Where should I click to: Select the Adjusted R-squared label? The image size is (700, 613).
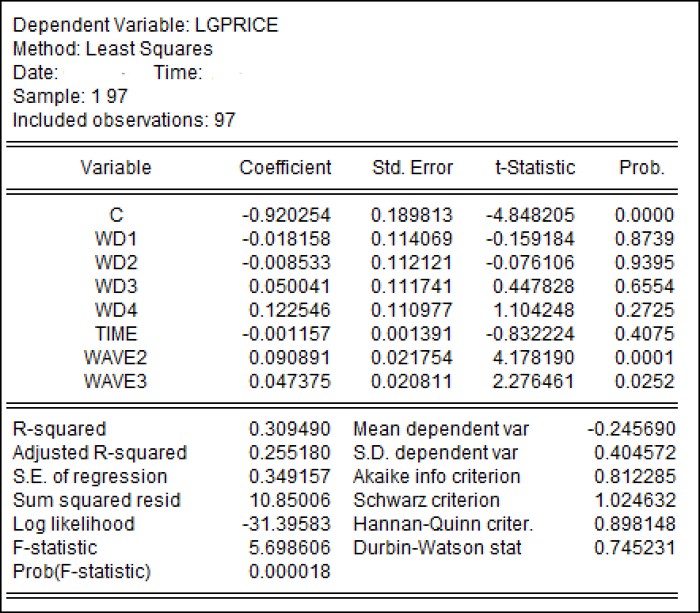100,453
